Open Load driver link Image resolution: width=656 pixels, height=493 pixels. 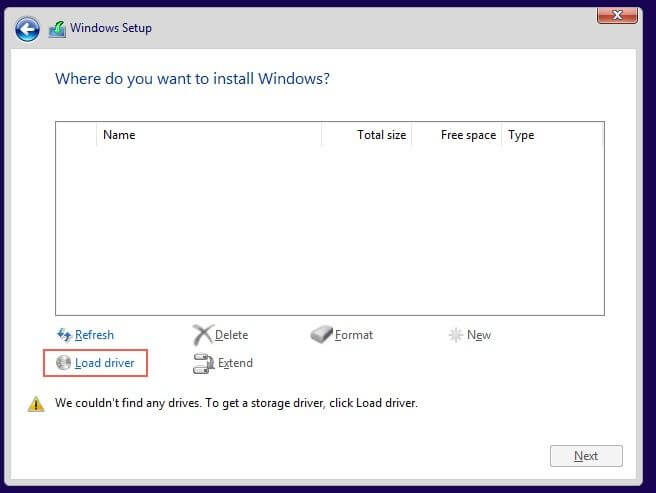104,363
